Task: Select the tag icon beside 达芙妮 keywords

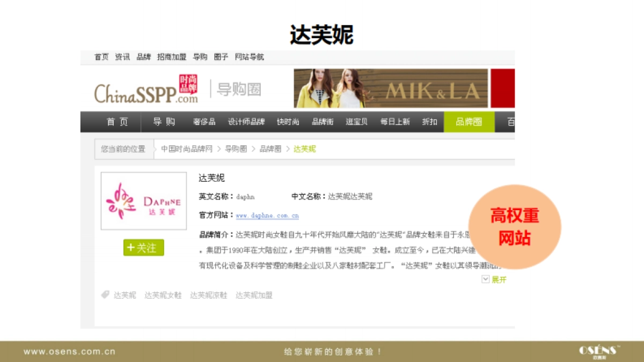Action: (104, 295)
